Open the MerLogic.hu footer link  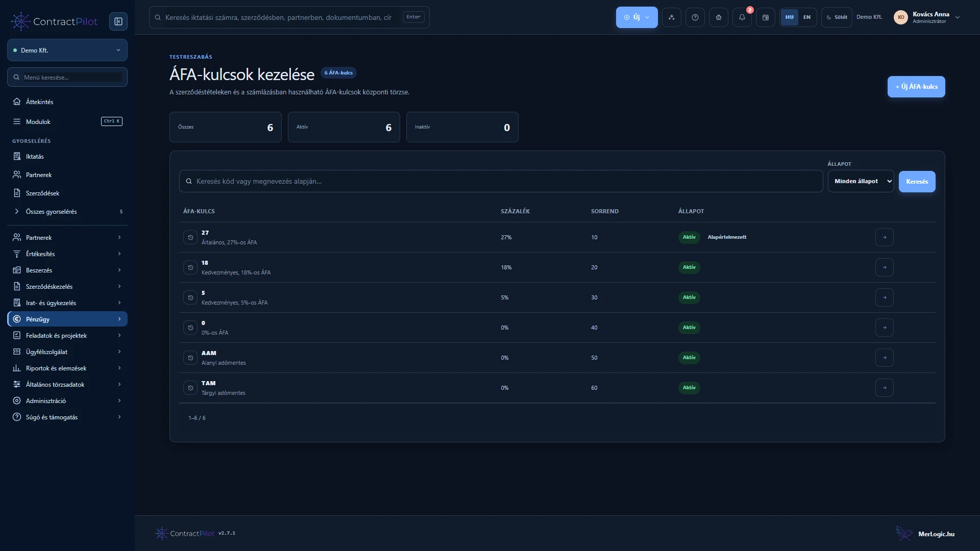pyautogui.click(x=925, y=534)
